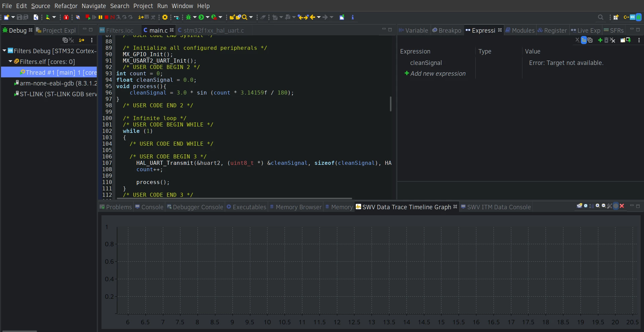Open the External Tools dropdown arrow
Image resolution: width=644 pixels, height=332 pixels.
pos(220,17)
